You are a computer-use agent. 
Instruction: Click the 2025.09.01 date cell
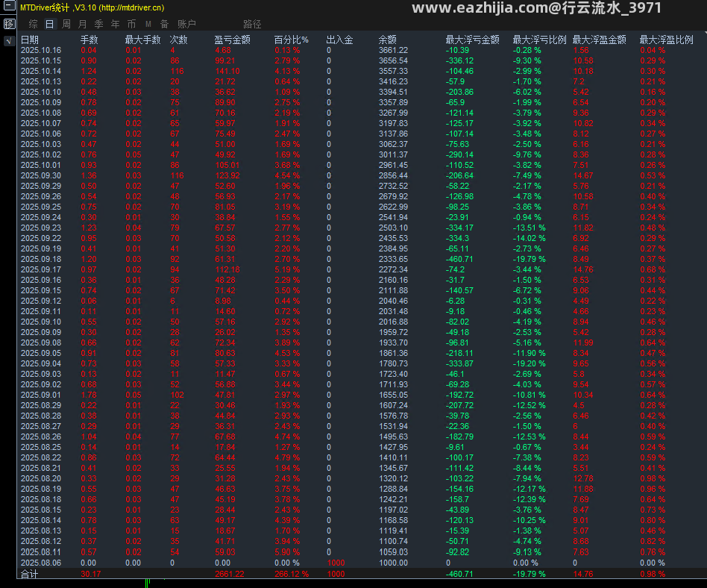pyautogui.click(x=41, y=395)
